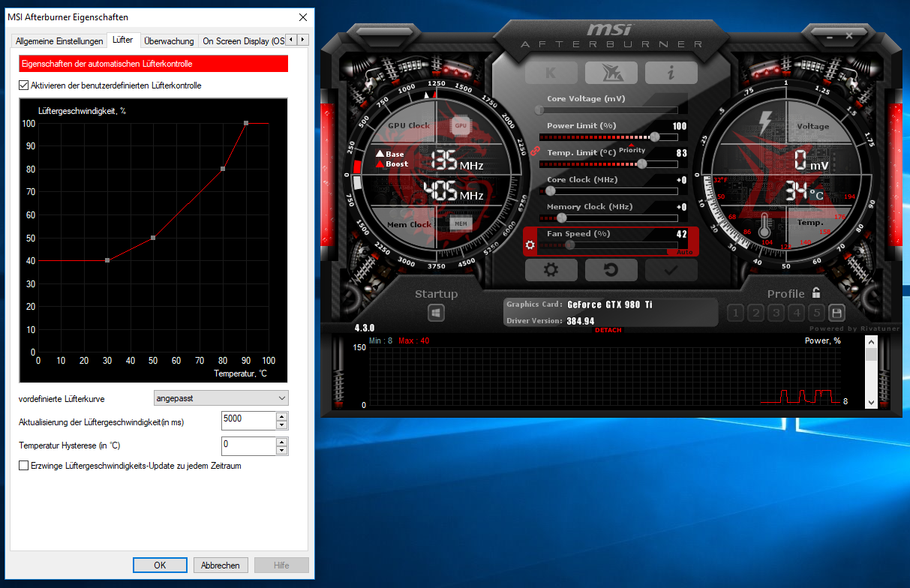Viewport: 910px width, 588px height.
Task: Apply settings with the checkmark button
Action: click(671, 270)
